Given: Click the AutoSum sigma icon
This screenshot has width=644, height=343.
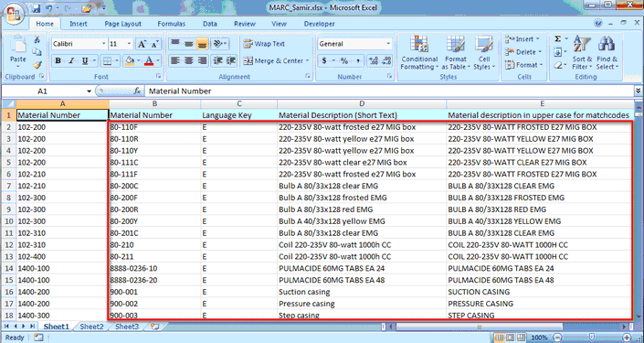Looking at the screenshot, I should click(558, 39).
